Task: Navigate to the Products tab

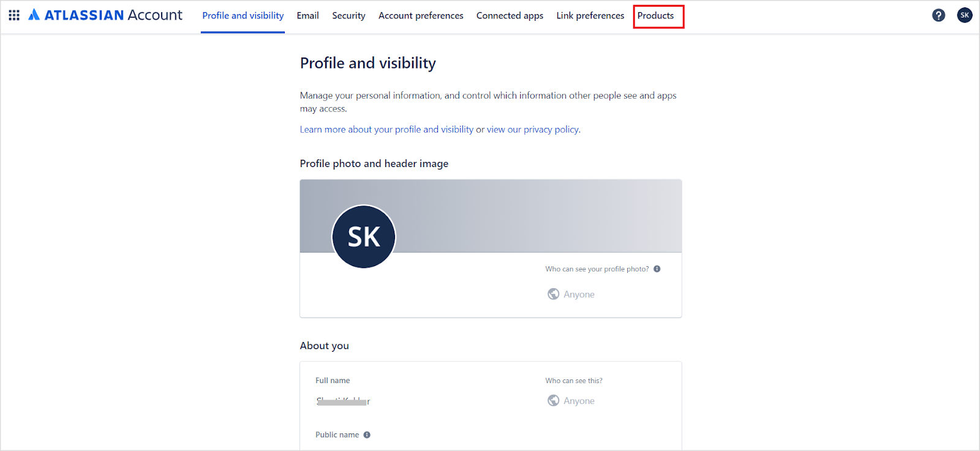Action: [x=655, y=16]
